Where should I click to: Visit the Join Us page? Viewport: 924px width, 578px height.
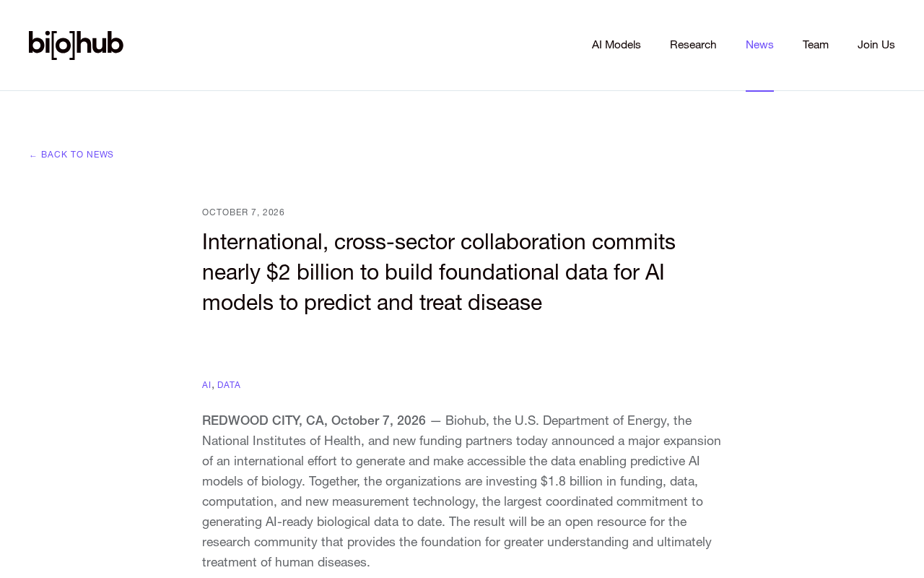pos(876,45)
